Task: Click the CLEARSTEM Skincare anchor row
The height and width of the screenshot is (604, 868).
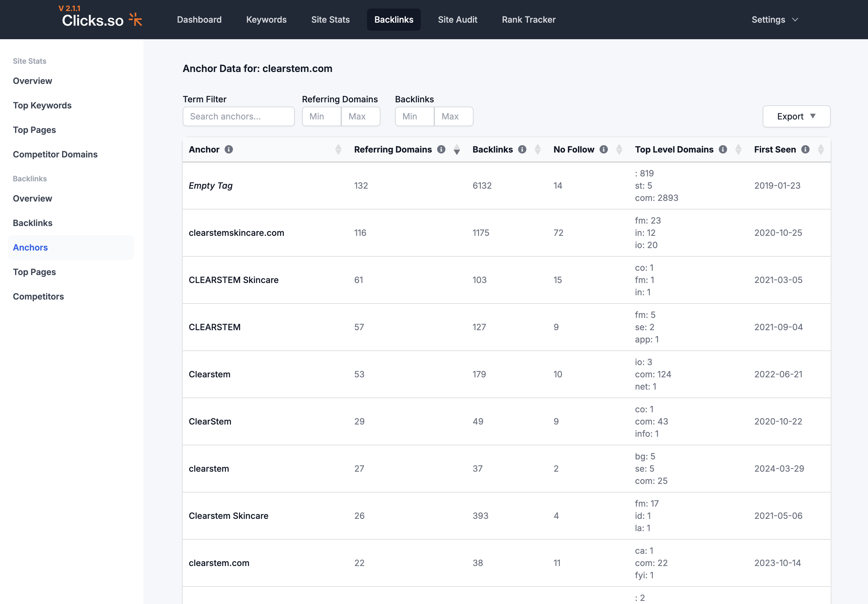Action: tap(507, 280)
